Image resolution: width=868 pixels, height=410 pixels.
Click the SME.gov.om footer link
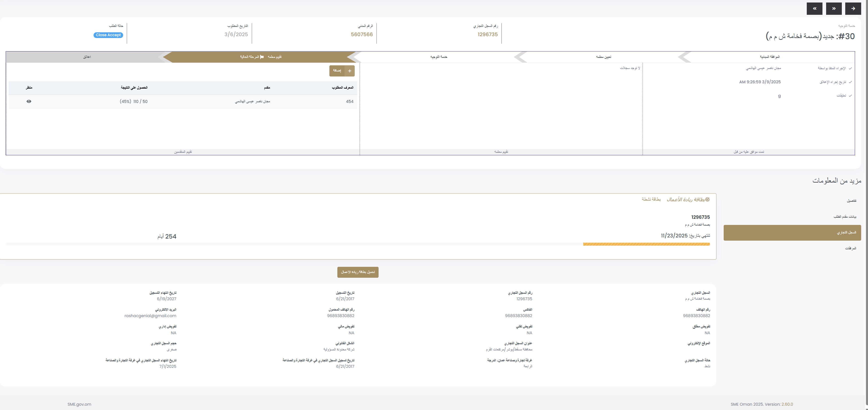tap(79, 404)
